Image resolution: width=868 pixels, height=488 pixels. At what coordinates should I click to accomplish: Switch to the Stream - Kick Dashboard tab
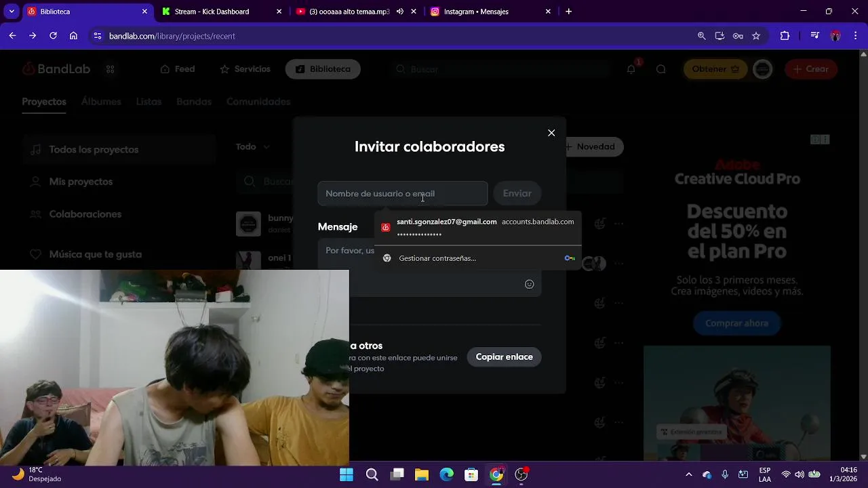pos(221,12)
